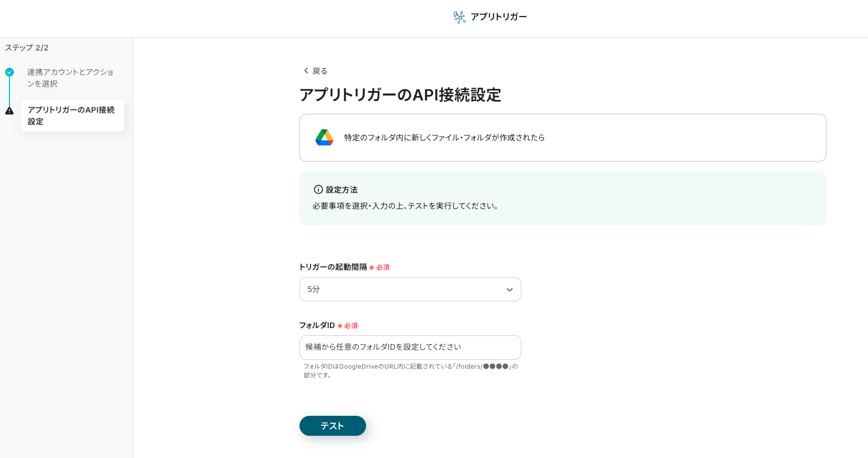
Task: Click the red asterisk beside フォルダID
Action: coord(340,326)
